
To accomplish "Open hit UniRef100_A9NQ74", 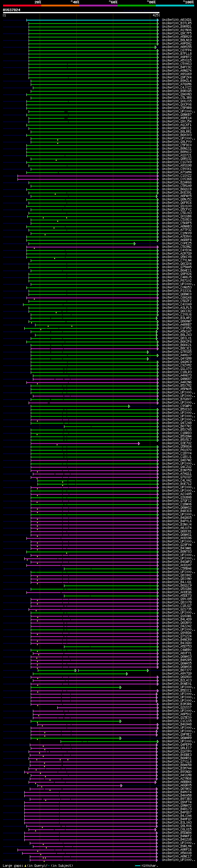I will click(176, 71).
